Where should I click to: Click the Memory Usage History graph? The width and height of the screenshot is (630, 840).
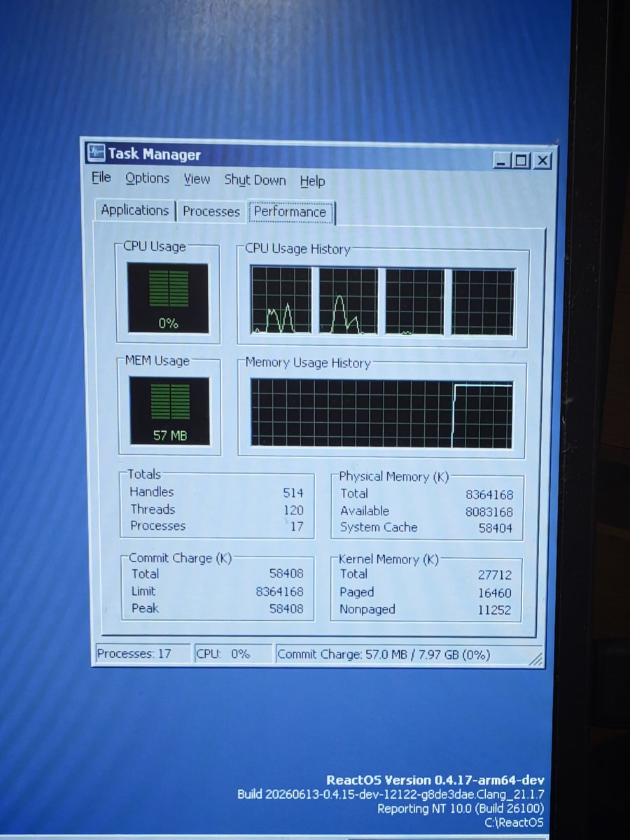coord(381,414)
